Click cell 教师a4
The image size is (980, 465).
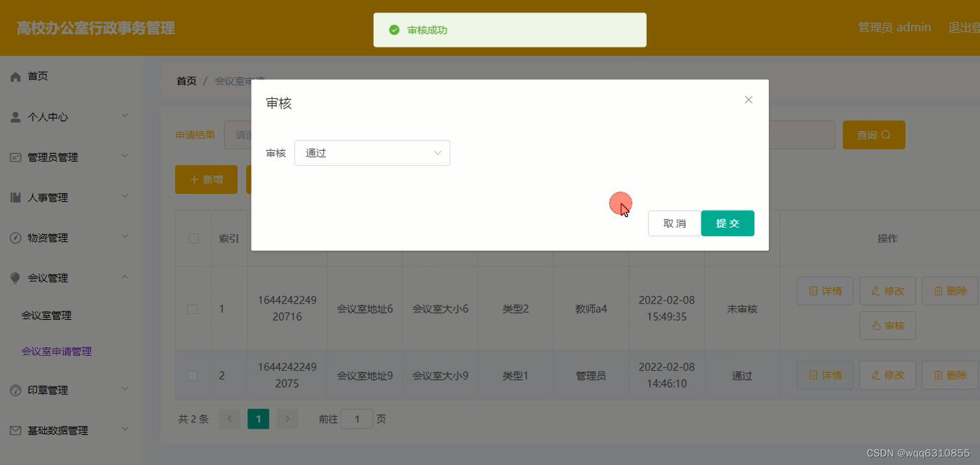[x=591, y=309]
